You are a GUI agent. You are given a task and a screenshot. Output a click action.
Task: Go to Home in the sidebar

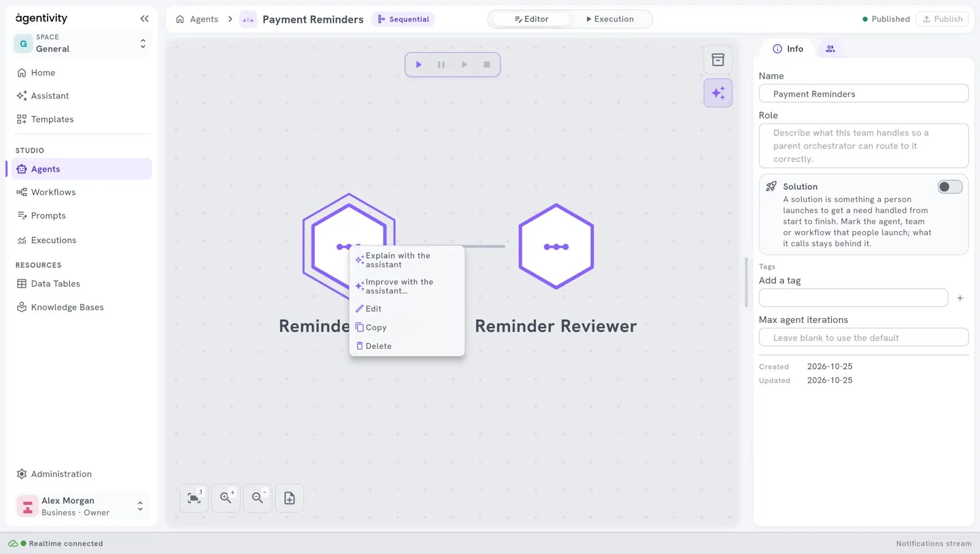coord(81,73)
